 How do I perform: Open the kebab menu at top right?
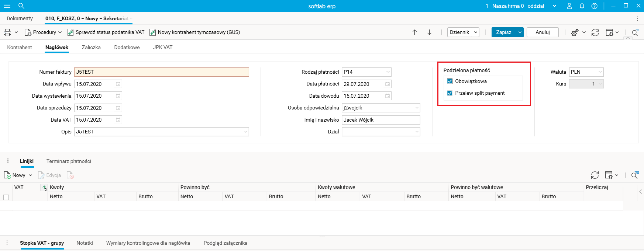click(x=638, y=18)
